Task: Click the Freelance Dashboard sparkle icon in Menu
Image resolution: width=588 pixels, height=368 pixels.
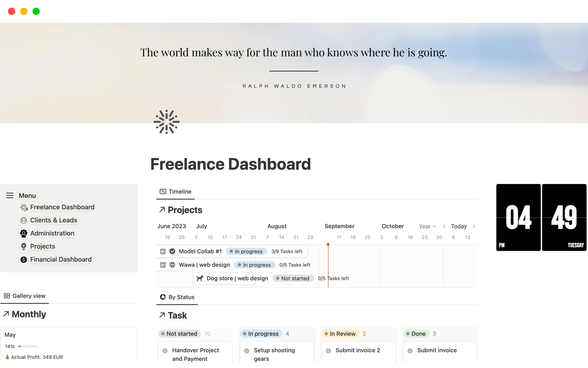Action: [x=24, y=207]
